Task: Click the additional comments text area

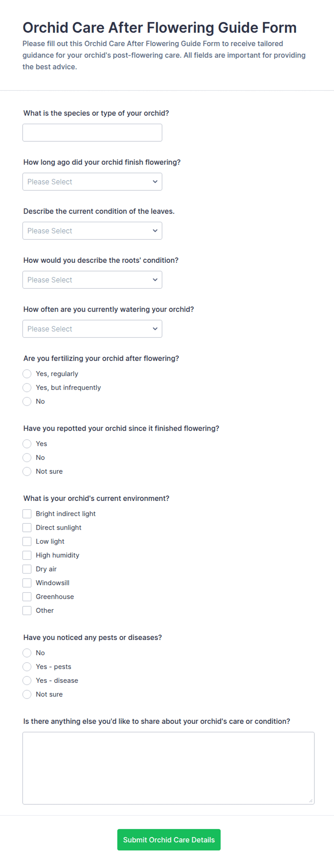Action: tap(168, 768)
